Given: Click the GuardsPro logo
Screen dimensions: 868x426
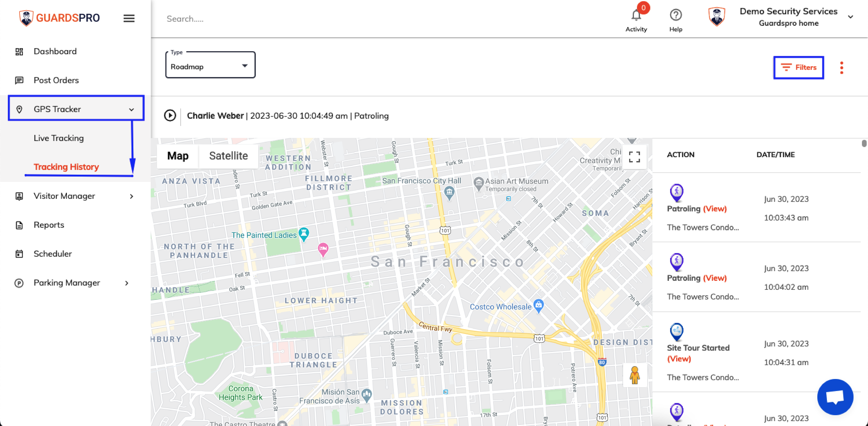Looking at the screenshot, I should (59, 18).
